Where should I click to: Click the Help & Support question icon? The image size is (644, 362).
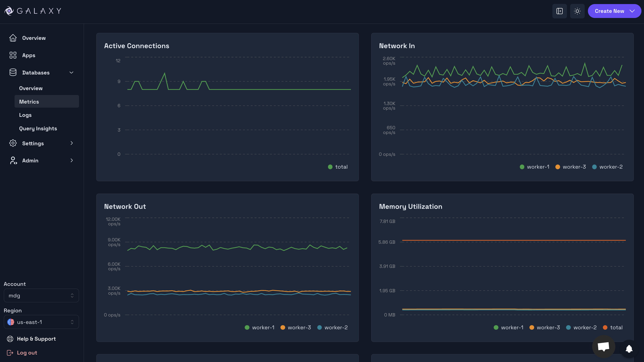(x=10, y=339)
